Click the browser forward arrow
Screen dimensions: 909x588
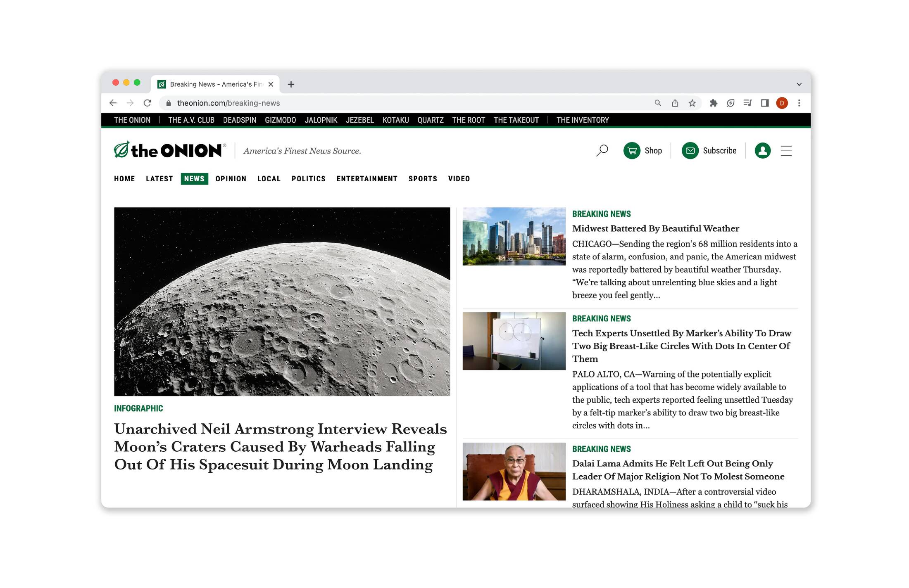130,103
